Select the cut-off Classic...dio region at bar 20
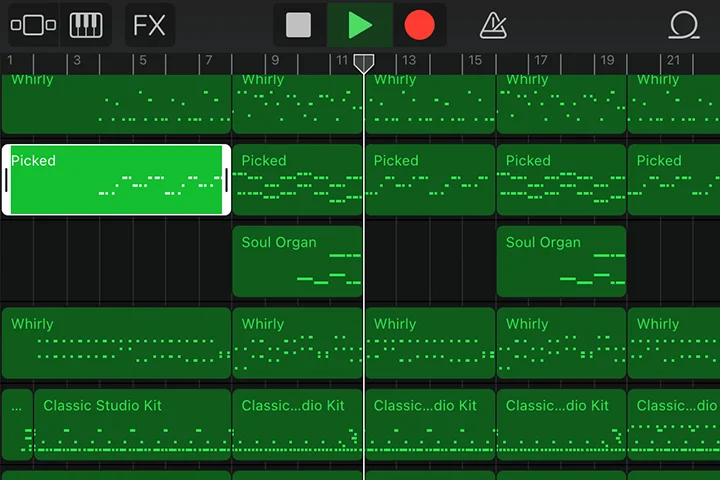Image resolution: width=720 pixels, height=480 pixels. (x=674, y=425)
